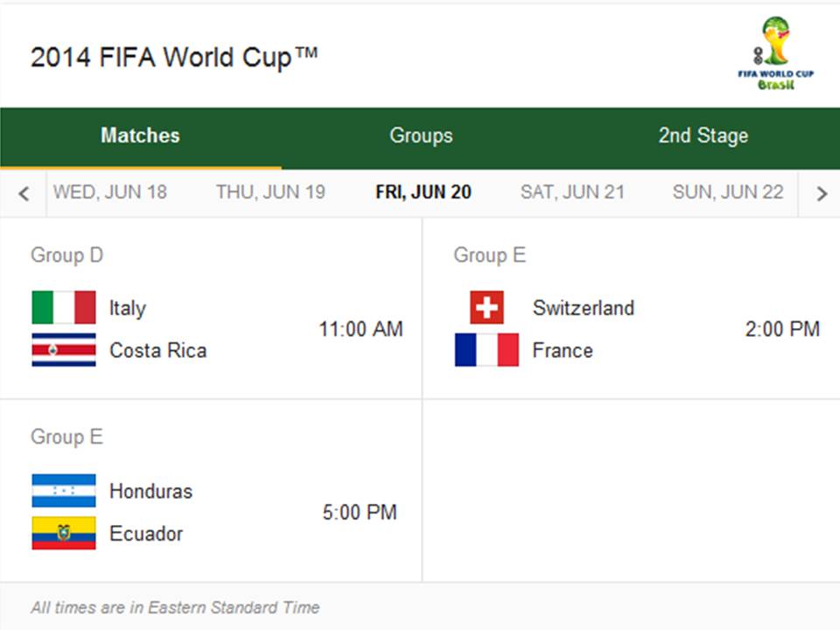840x630 pixels.
Task: Click the Swiss cross emblem on Switzerland's flag
Action: pos(485,307)
